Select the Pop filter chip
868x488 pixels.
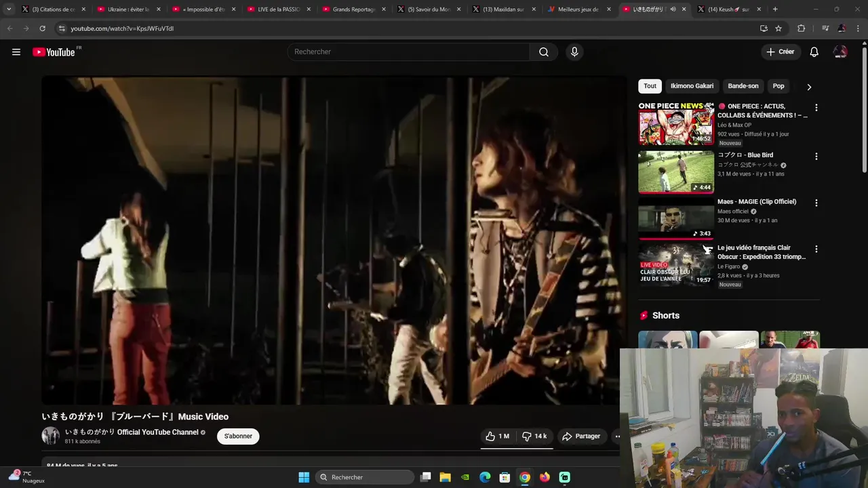coord(778,86)
